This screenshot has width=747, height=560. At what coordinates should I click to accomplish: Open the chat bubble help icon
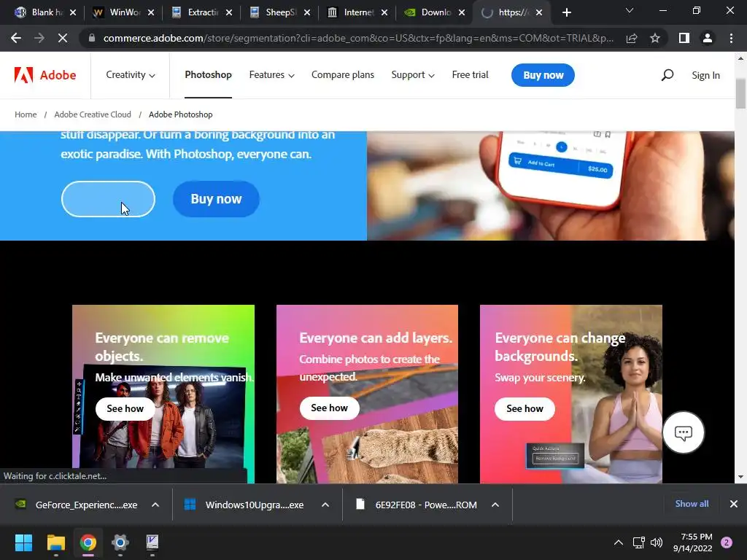pos(683,432)
